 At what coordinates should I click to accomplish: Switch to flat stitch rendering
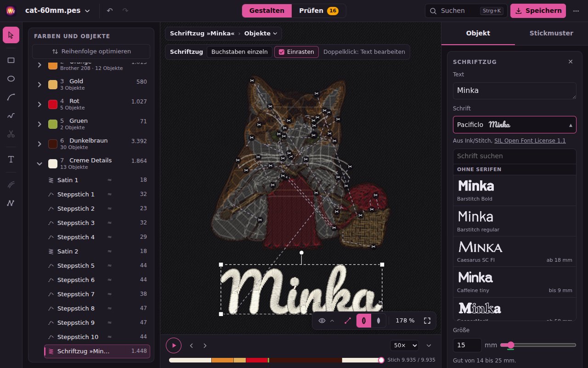(379, 321)
